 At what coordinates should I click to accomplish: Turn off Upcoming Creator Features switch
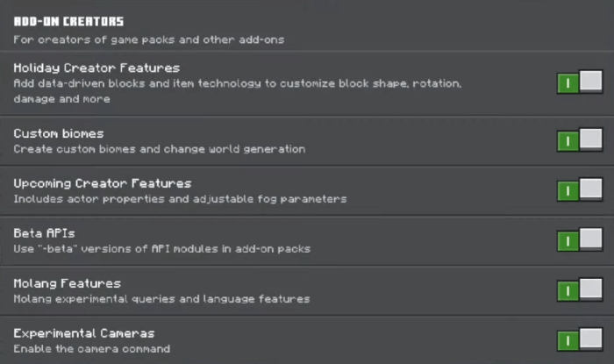[x=579, y=190]
